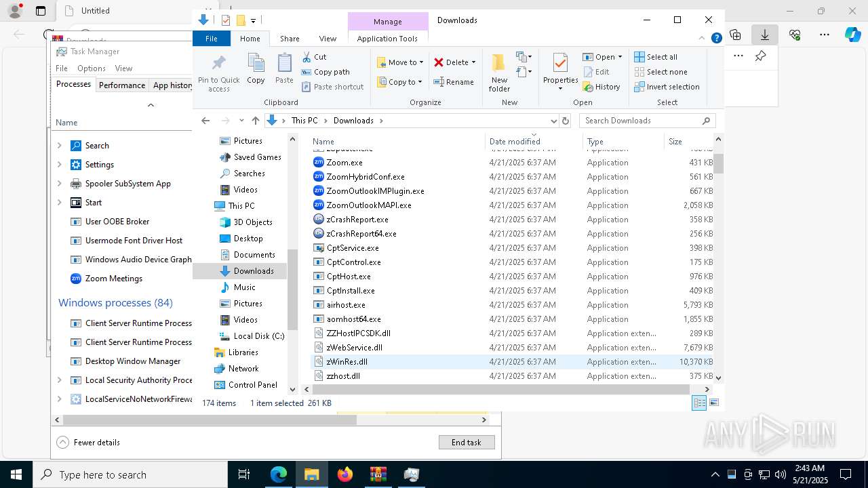Switch to View ribbon tab
This screenshot has height=488, width=868.
click(328, 39)
